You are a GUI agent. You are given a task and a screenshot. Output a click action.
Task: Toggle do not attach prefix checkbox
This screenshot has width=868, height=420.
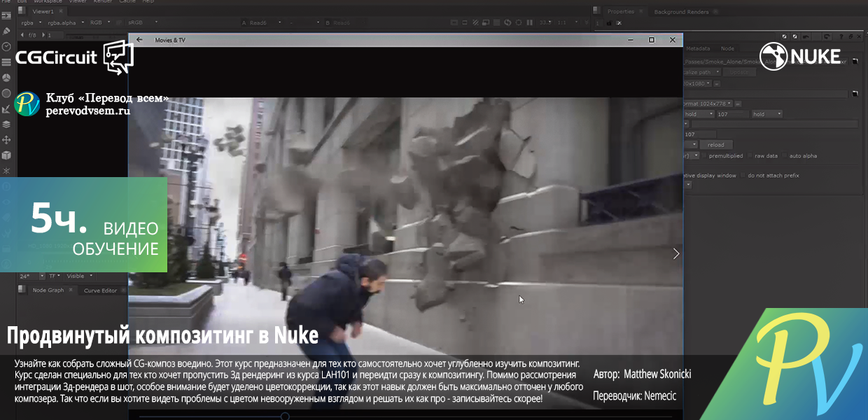click(x=743, y=176)
